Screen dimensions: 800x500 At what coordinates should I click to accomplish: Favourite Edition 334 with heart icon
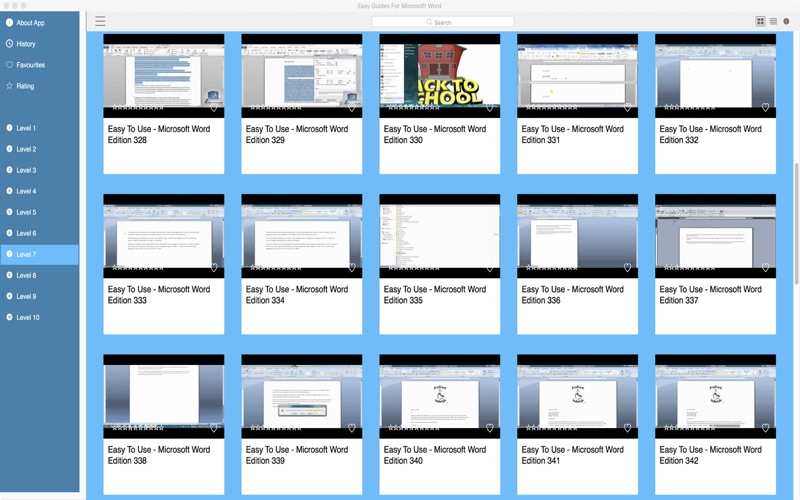(352, 268)
